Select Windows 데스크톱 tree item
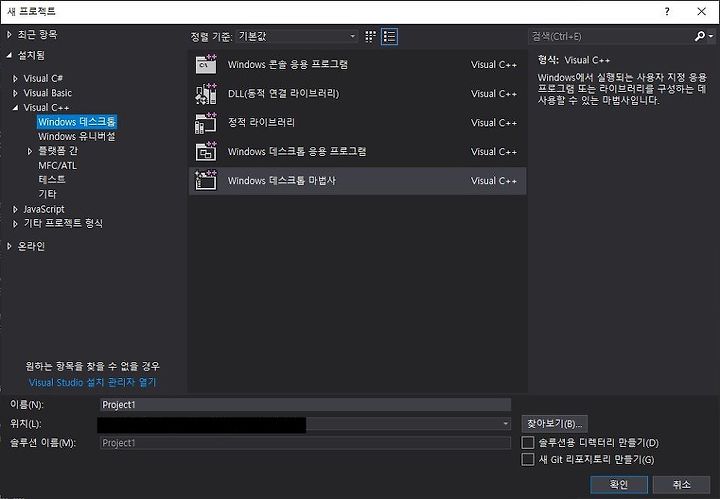The height and width of the screenshot is (499, 720). tap(77, 122)
